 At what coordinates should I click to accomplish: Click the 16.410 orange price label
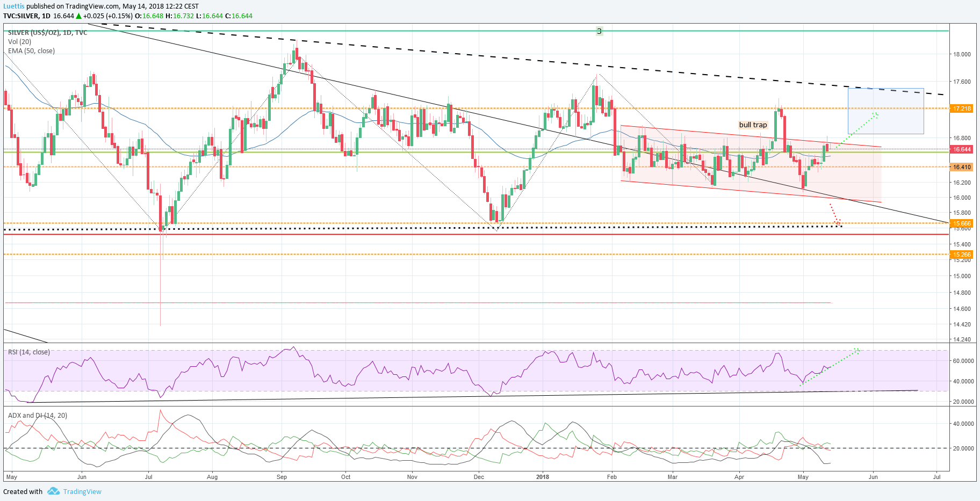coord(962,167)
